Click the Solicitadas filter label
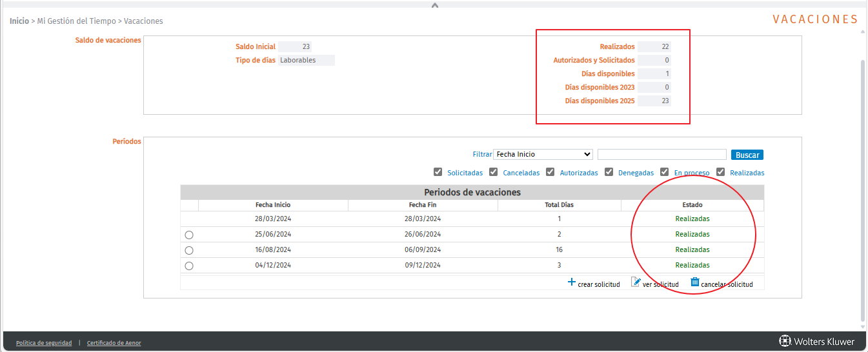The height and width of the screenshot is (352, 868). point(465,173)
